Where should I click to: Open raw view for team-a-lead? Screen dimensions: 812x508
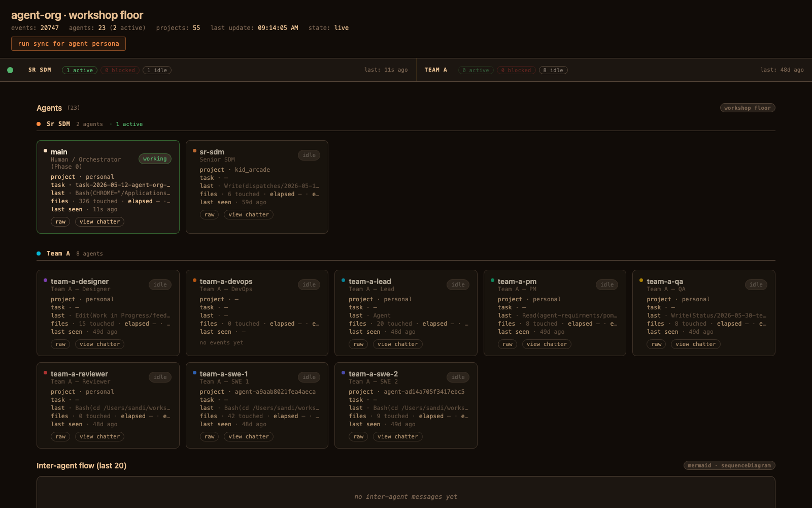(x=359, y=344)
